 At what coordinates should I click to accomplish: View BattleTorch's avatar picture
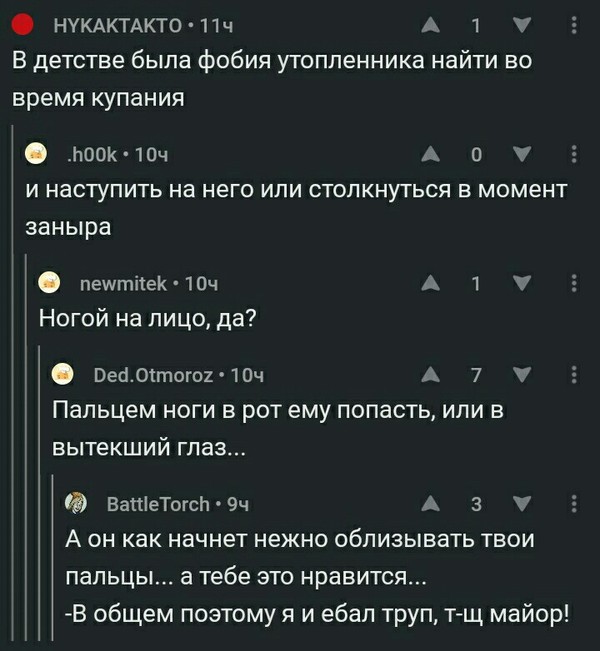click(x=76, y=503)
